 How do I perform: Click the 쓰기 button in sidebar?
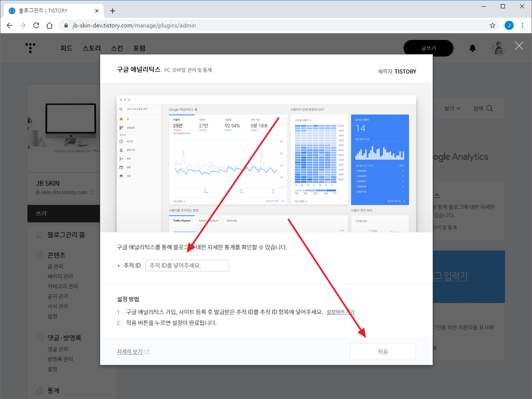[x=64, y=213]
